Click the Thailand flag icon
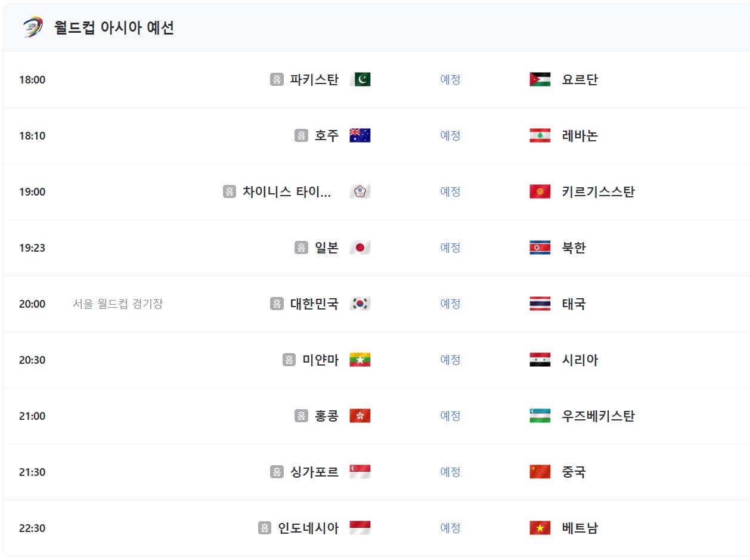 539,304
